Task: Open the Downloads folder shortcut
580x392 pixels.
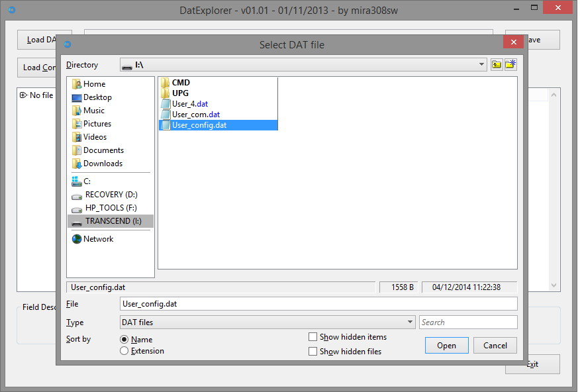Action: pos(103,164)
